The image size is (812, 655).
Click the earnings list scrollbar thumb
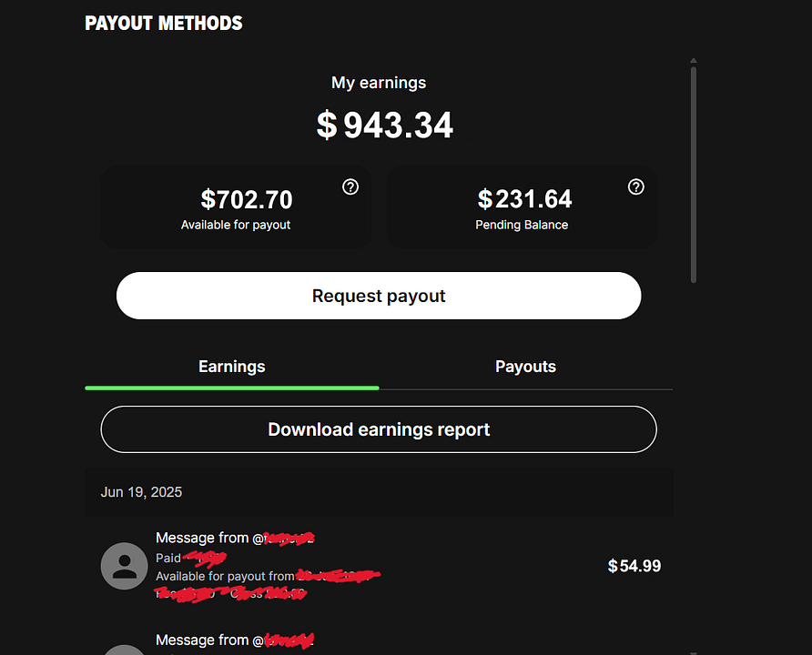(694, 175)
